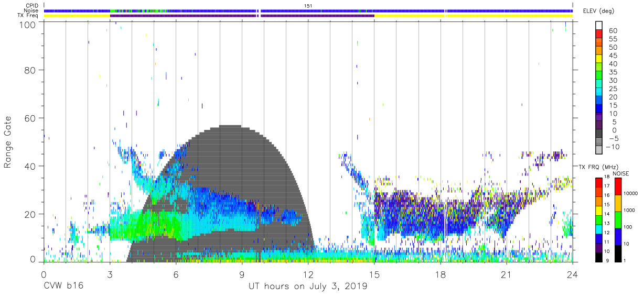Click the 'UT hours on July 3, 2019' axis title

tap(308, 287)
